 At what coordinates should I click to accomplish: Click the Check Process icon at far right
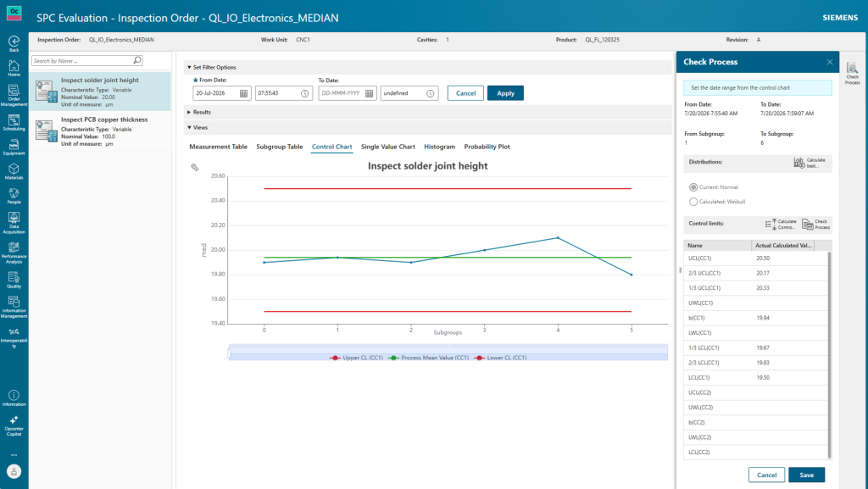tap(853, 74)
